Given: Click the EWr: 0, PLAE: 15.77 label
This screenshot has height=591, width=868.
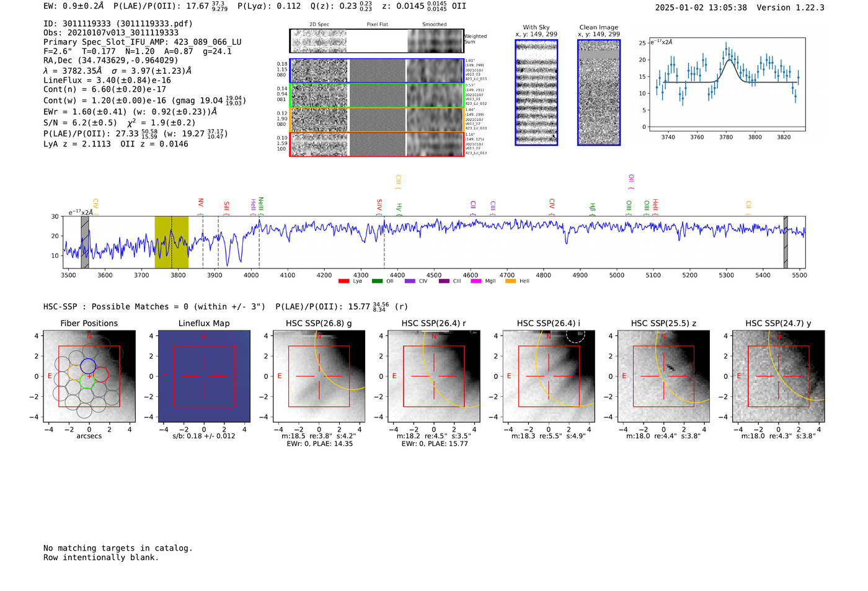Looking at the screenshot, I should tap(435, 444).
